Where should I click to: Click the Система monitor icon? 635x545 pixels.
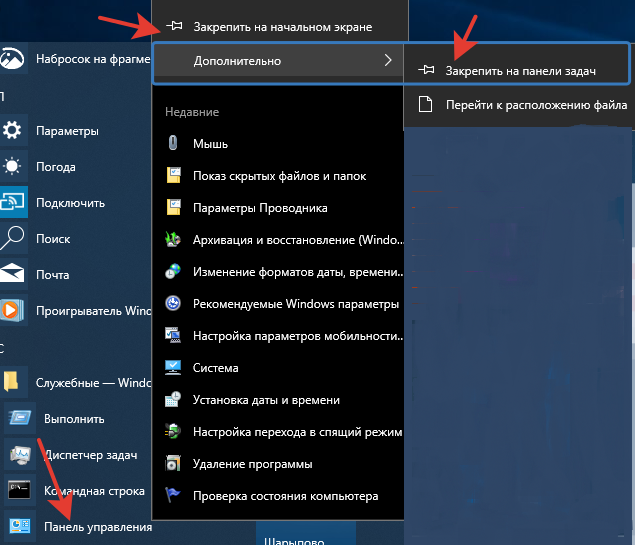coord(173,367)
